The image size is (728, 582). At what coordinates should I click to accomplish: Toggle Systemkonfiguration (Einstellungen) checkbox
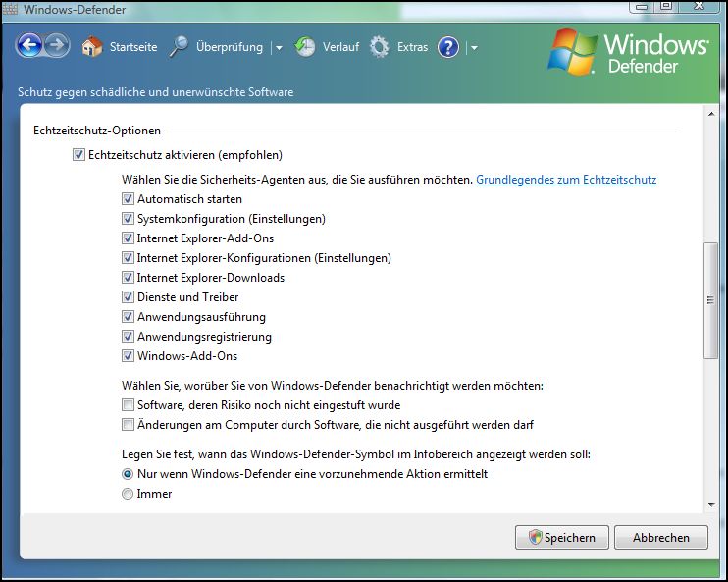(x=128, y=218)
